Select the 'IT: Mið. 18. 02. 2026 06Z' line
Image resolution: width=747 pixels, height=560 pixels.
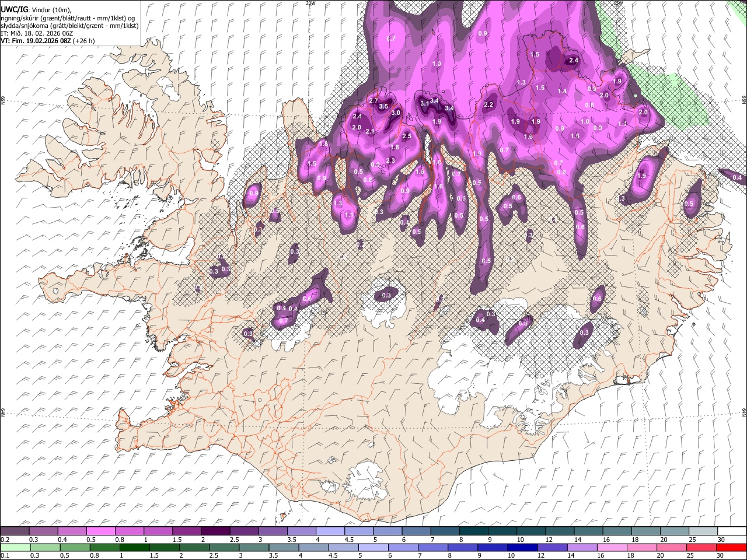(37, 33)
